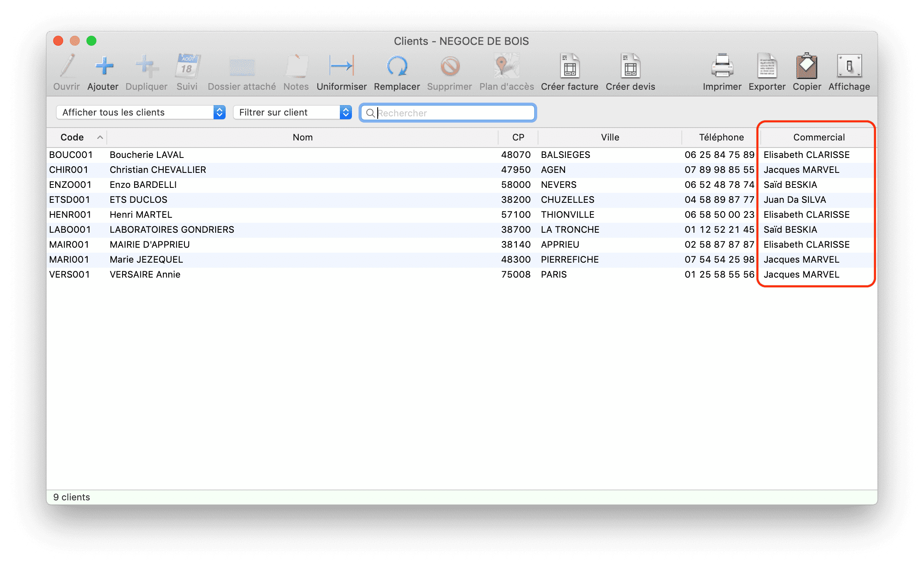Toggle the Code column sort arrow
The image size is (924, 566).
(x=100, y=137)
